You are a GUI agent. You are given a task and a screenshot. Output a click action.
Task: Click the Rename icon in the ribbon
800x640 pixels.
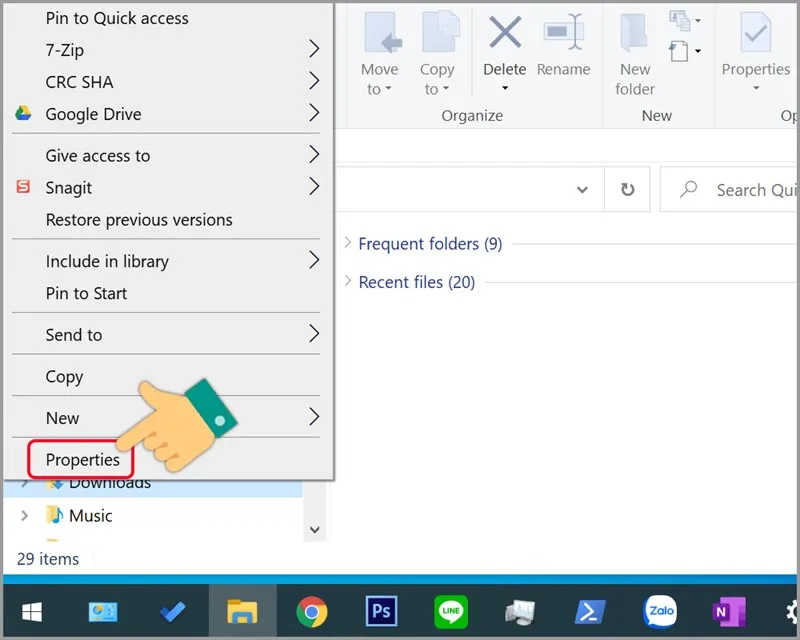point(563,36)
